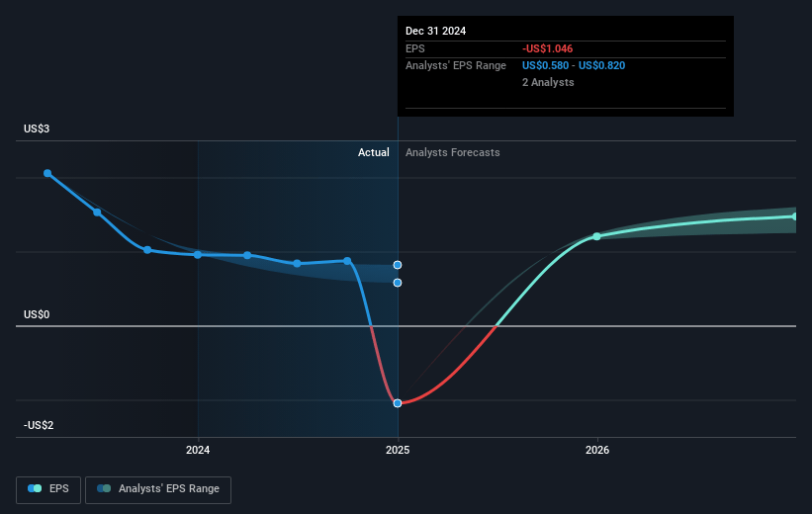Toggle the EPS legend button
Screen dimensions: 812x514
click(48, 489)
